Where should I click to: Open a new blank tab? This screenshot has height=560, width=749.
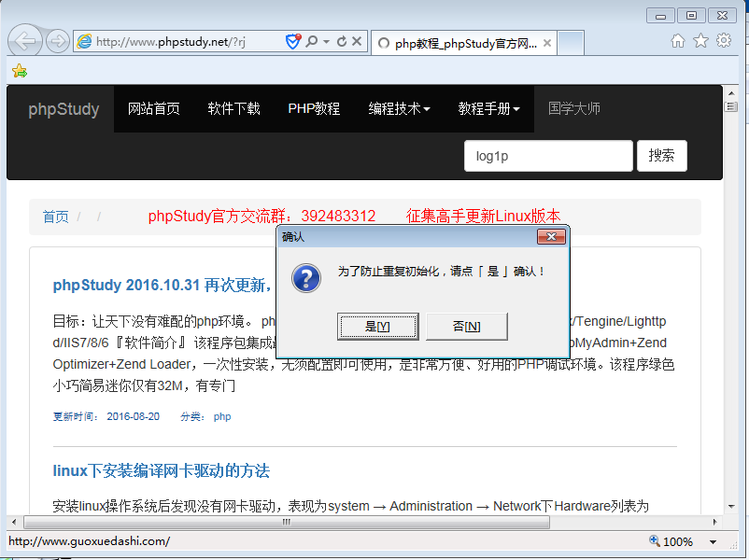tap(571, 43)
